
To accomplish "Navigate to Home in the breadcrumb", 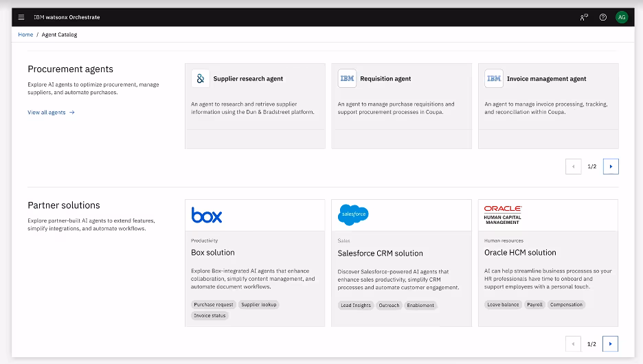I will [x=25, y=34].
